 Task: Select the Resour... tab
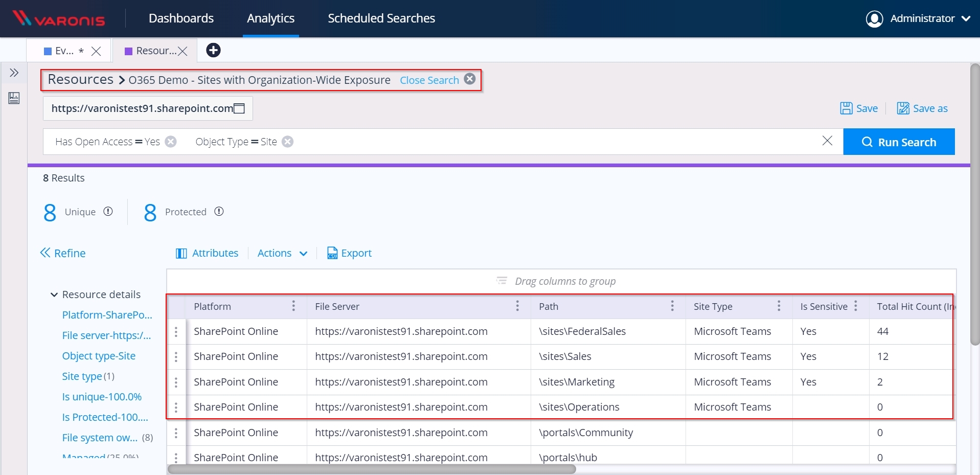(x=151, y=51)
